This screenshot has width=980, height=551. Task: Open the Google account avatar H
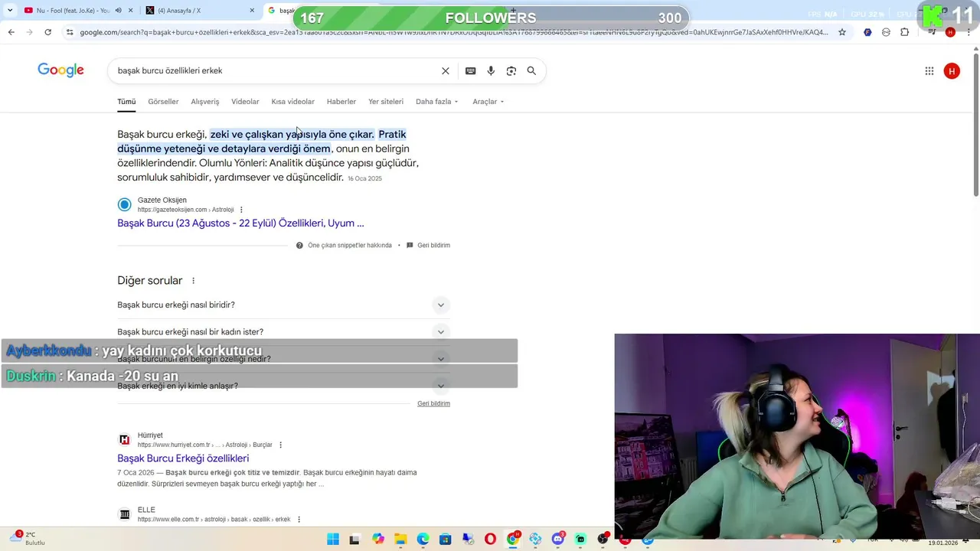952,71
